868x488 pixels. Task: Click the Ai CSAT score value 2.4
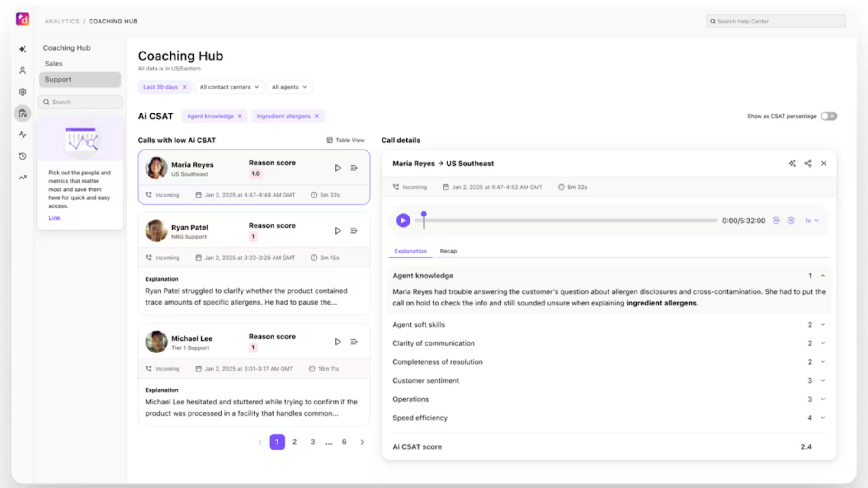(x=806, y=447)
